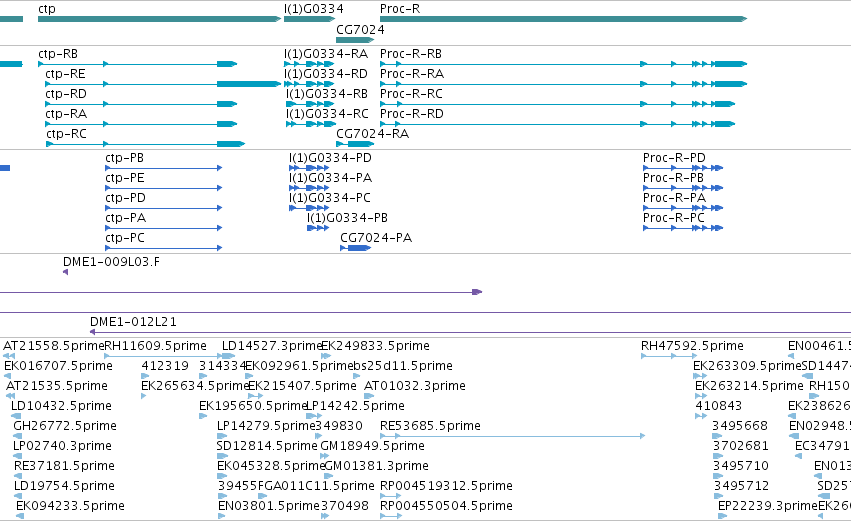851x521 pixels.
Task: Select protein ctp-PC
Action: point(125,238)
